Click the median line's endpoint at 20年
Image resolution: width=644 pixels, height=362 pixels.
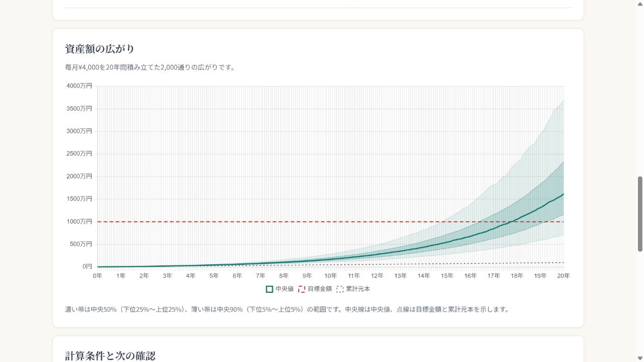click(x=564, y=194)
